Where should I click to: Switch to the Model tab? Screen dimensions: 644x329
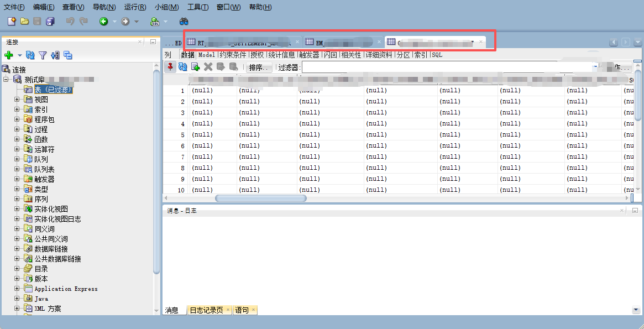[x=207, y=55]
